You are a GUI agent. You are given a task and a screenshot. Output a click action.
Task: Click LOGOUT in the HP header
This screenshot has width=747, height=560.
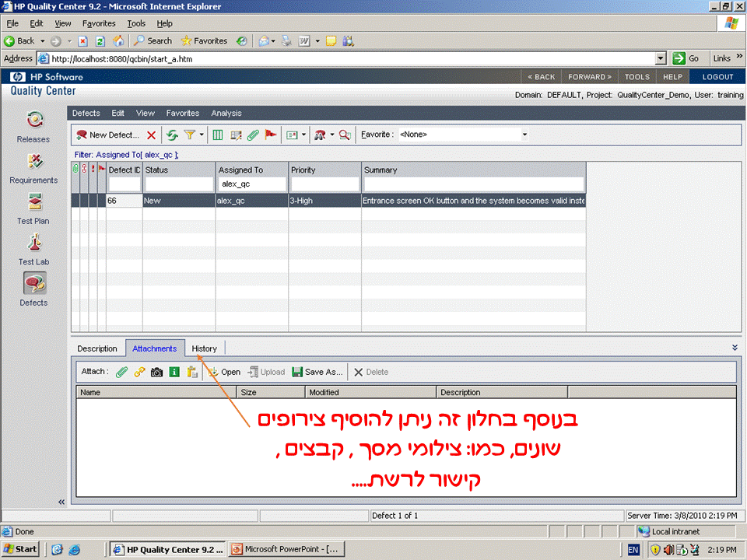[x=717, y=77]
